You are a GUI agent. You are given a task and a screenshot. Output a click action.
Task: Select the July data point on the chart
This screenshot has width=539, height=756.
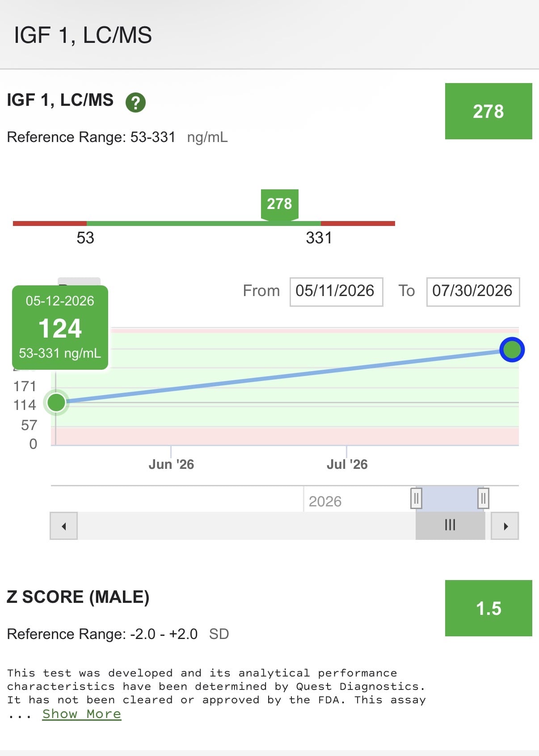tap(512, 350)
